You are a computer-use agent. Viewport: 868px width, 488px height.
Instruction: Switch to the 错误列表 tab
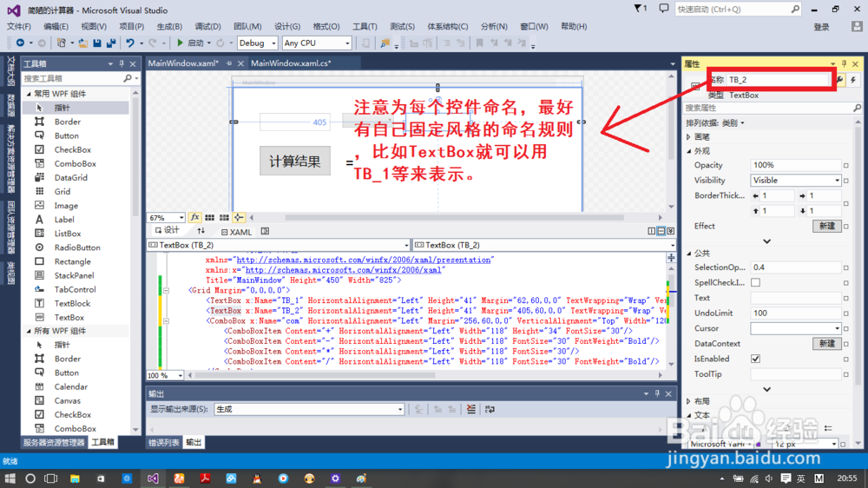click(164, 442)
